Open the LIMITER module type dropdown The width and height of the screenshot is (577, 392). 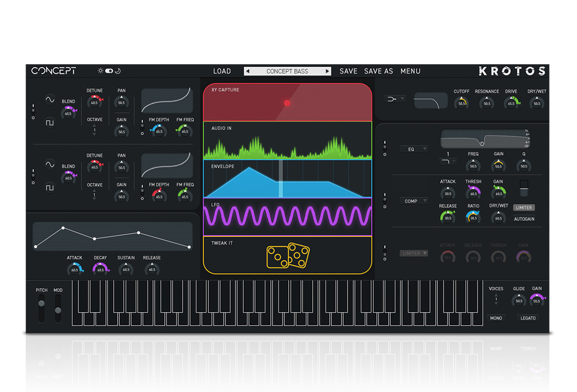tap(414, 253)
